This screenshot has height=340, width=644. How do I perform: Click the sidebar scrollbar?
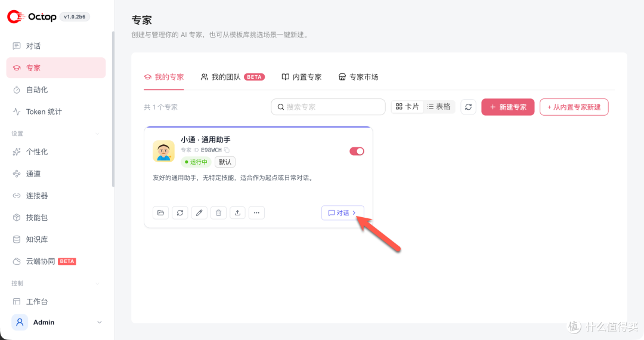[x=113, y=109]
